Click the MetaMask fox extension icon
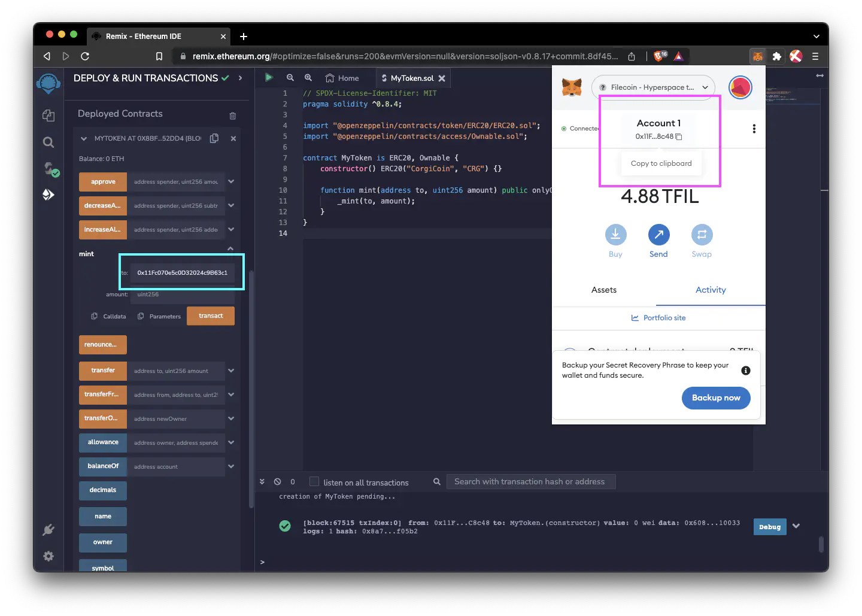 (x=758, y=56)
